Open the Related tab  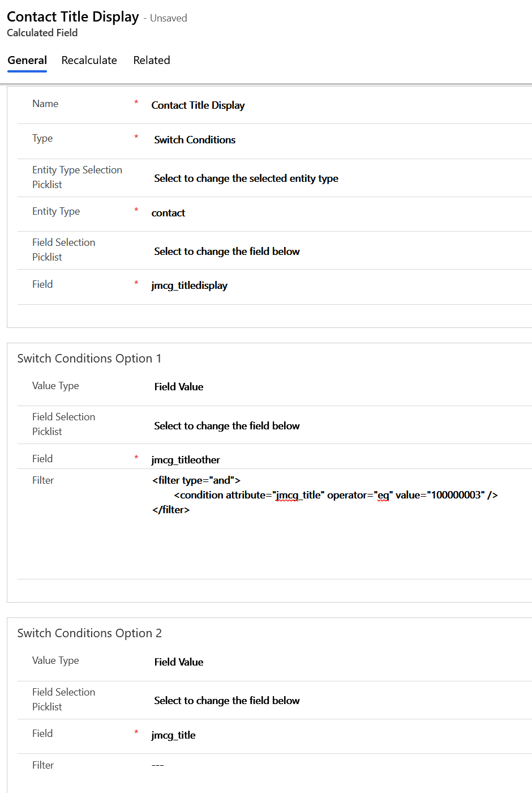(x=151, y=60)
